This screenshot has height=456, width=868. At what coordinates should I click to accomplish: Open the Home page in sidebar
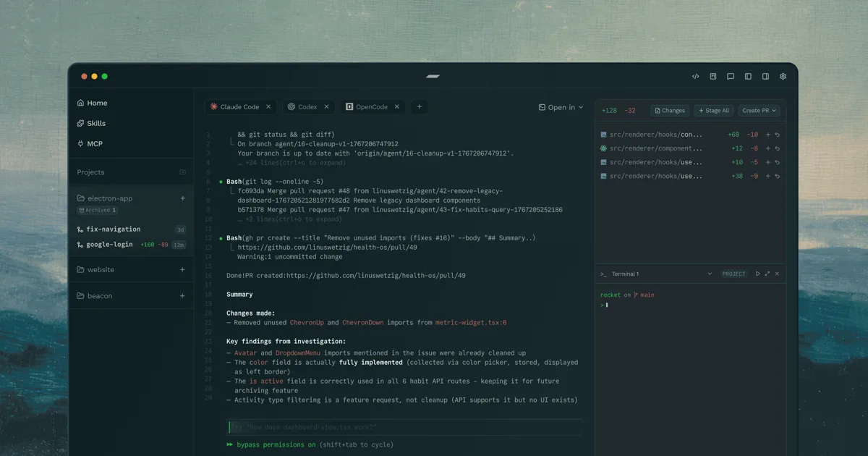pyautogui.click(x=92, y=103)
